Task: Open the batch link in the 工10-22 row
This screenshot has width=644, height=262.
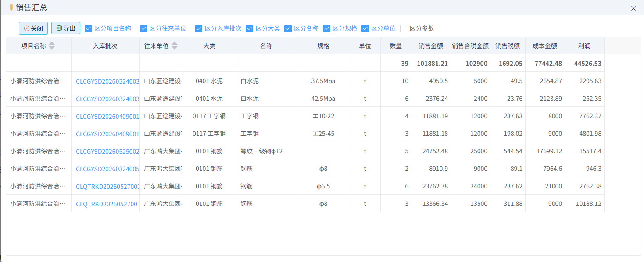Action: 107,116
